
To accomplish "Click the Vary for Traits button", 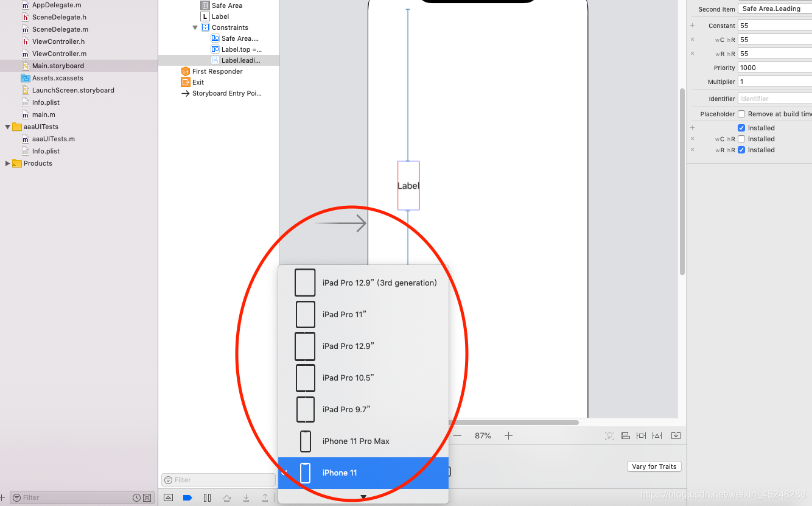I will 654,466.
